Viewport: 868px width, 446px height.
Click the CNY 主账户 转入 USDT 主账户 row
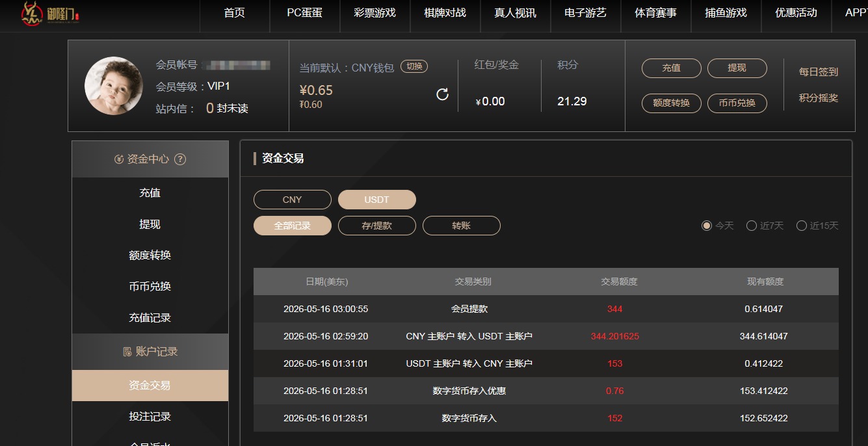546,336
